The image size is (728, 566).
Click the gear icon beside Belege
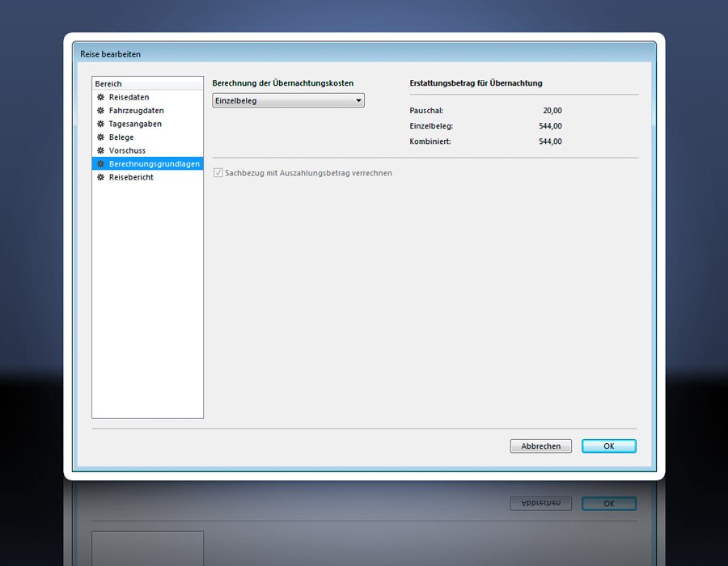point(100,137)
